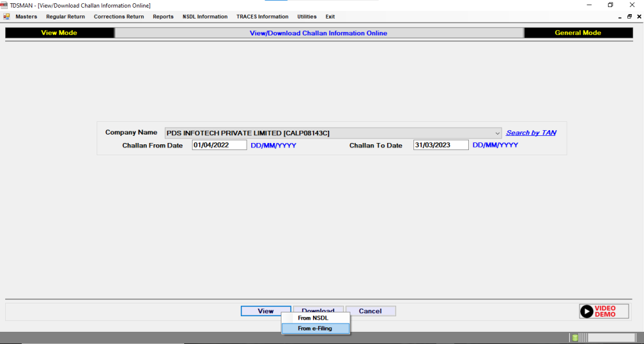Viewport: 644px width, 344px height.
Task: Play the Video Demo
Action: tap(604, 311)
